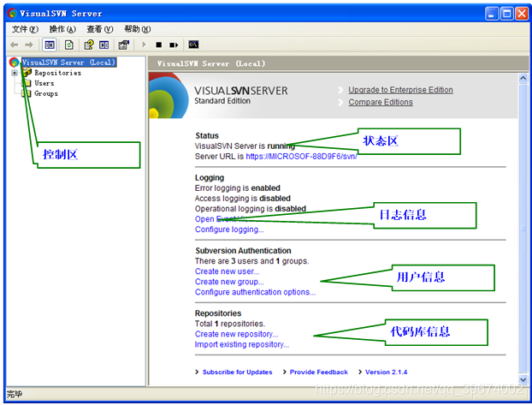Screen dimensions: 532x405
Task: Click the Import existing repository link
Action: (242, 344)
